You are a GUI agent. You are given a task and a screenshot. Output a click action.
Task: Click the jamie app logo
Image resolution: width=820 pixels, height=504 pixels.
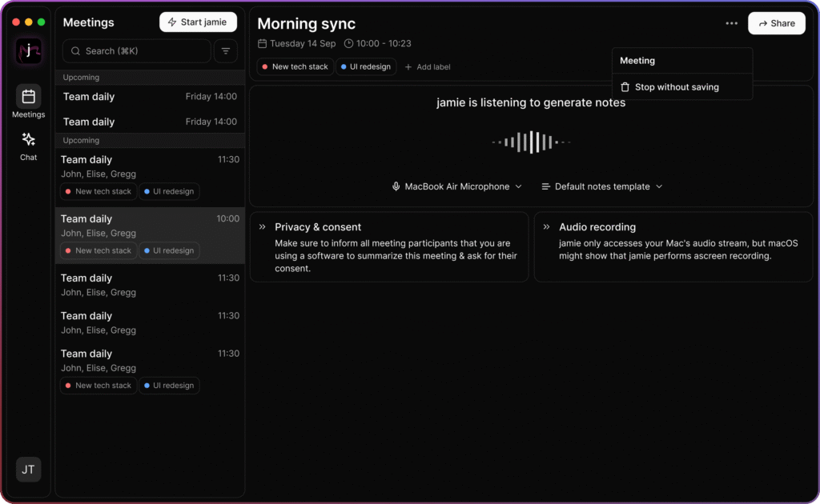pos(28,50)
